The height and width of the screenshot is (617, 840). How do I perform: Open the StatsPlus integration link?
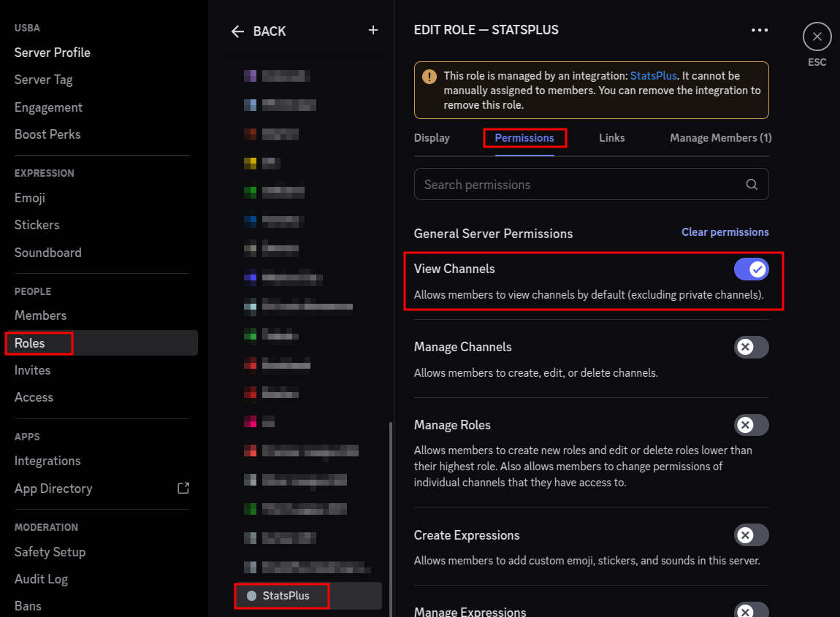pyautogui.click(x=653, y=76)
